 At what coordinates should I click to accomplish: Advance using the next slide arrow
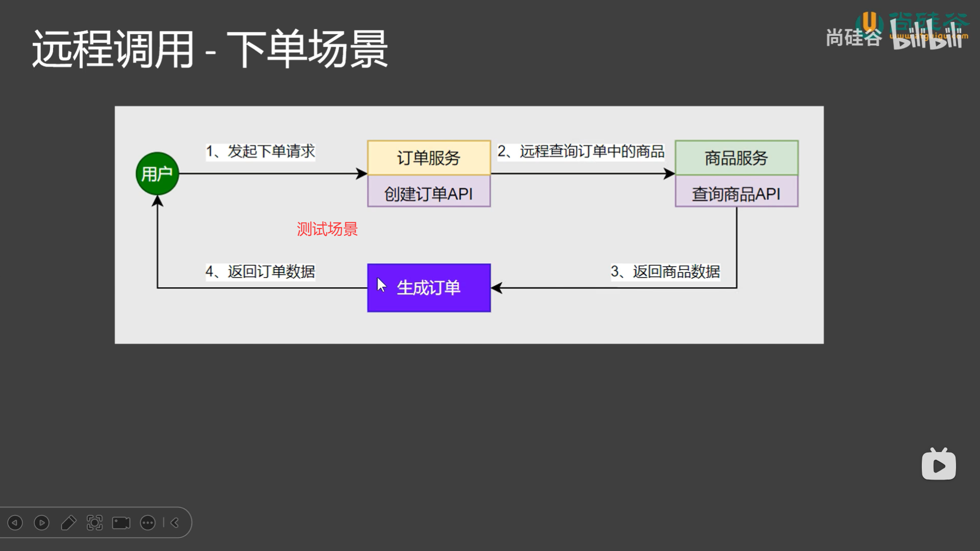point(42,522)
